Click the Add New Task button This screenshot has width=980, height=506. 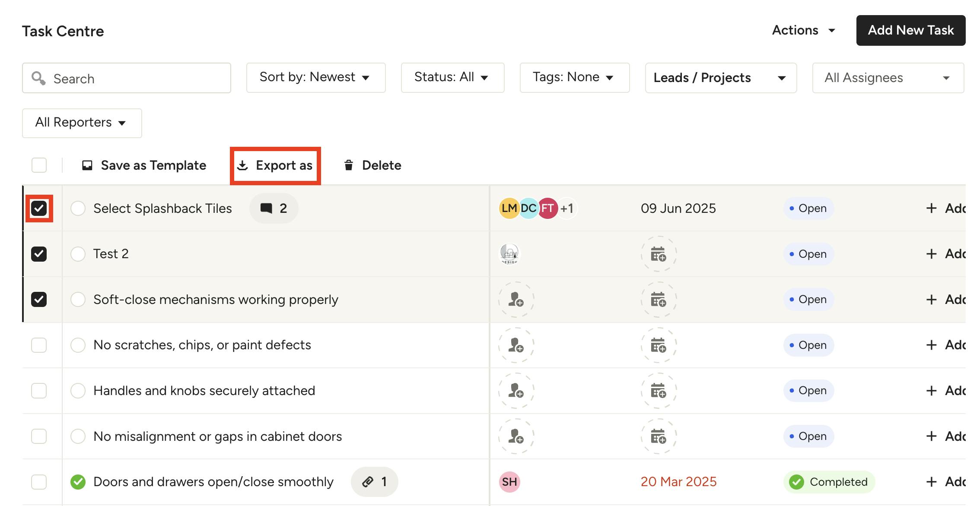point(910,30)
